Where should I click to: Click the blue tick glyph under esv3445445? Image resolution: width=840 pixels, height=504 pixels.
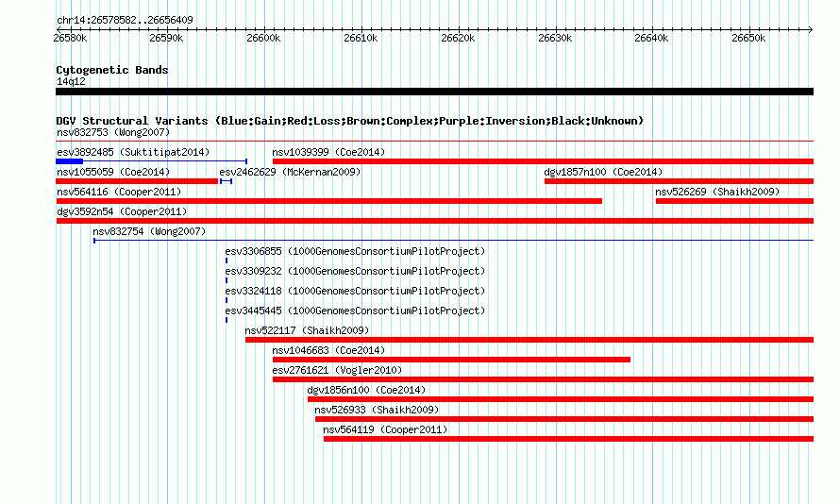coord(227,320)
